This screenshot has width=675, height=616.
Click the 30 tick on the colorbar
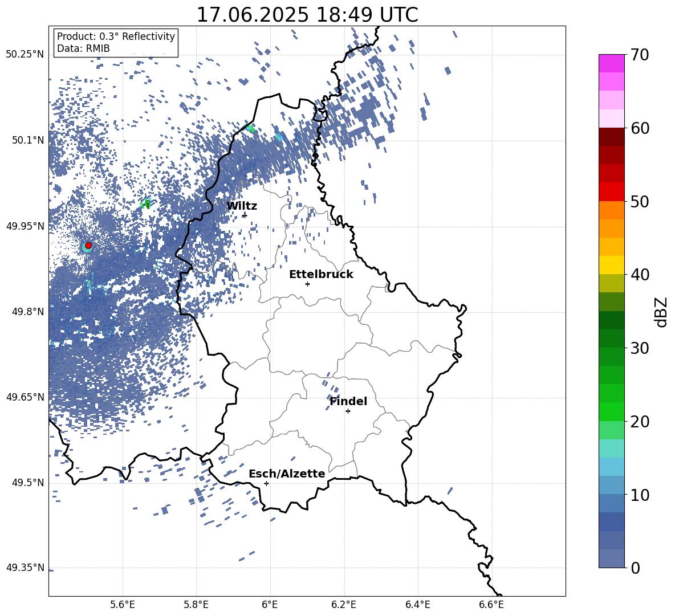pyautogui.click(x=640, y=348)
